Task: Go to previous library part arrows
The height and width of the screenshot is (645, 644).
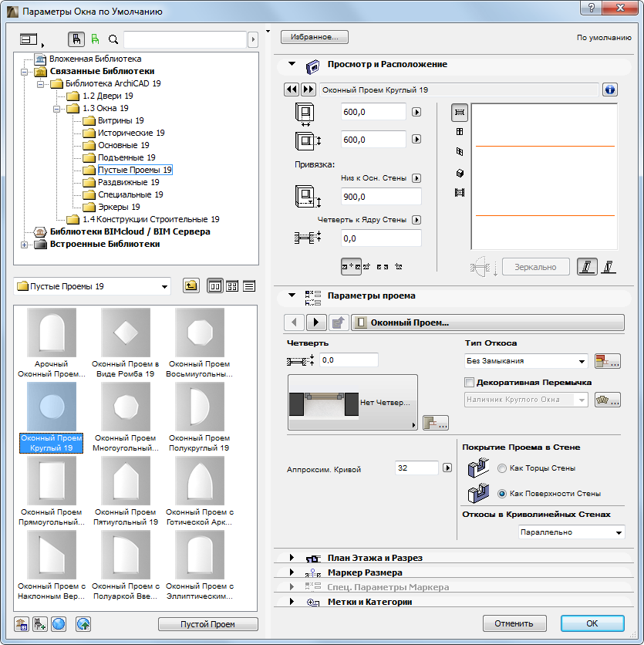Action: (292, 89)
